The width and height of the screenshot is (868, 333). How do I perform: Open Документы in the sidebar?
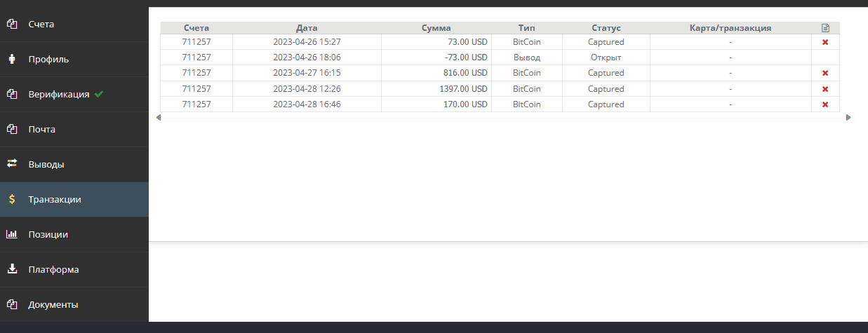point(53,305)
